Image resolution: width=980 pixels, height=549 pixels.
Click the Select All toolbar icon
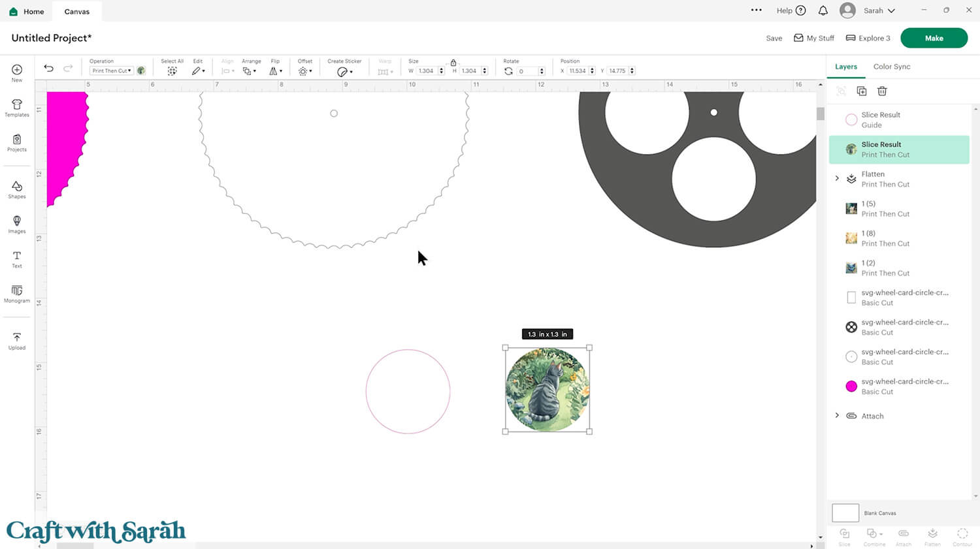click(x=172, y=71)
